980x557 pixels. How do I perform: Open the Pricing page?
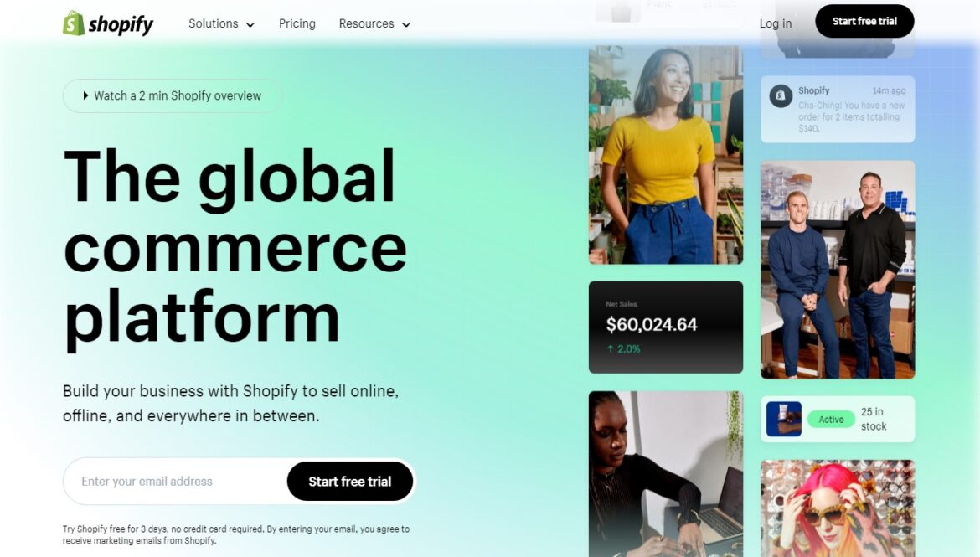(297, 23)
